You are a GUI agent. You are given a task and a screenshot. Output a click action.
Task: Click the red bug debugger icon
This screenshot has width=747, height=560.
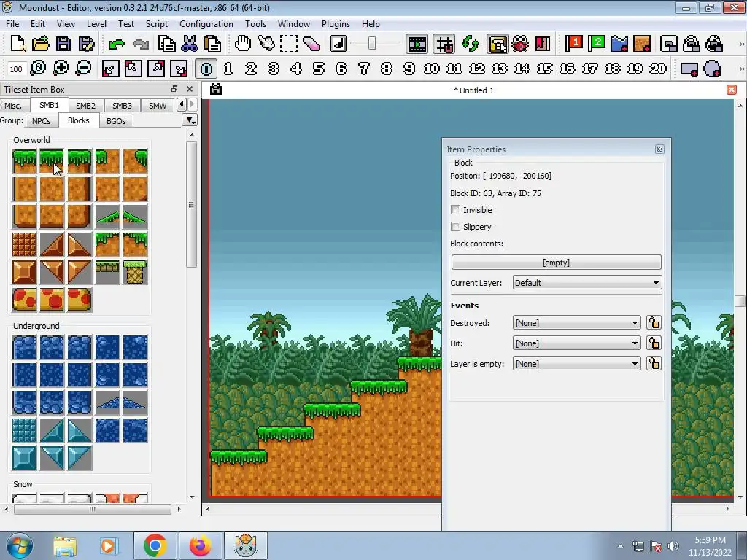(x=519, y=44)
